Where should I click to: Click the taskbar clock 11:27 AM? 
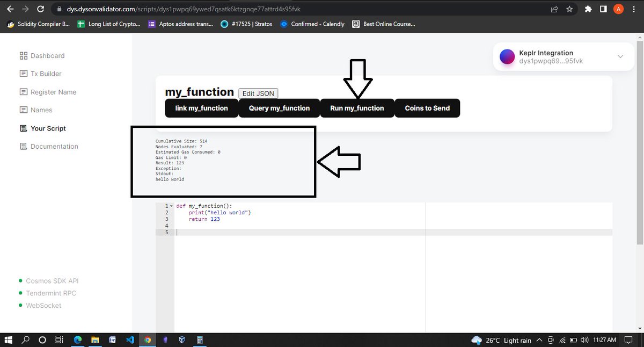(605, 340)
